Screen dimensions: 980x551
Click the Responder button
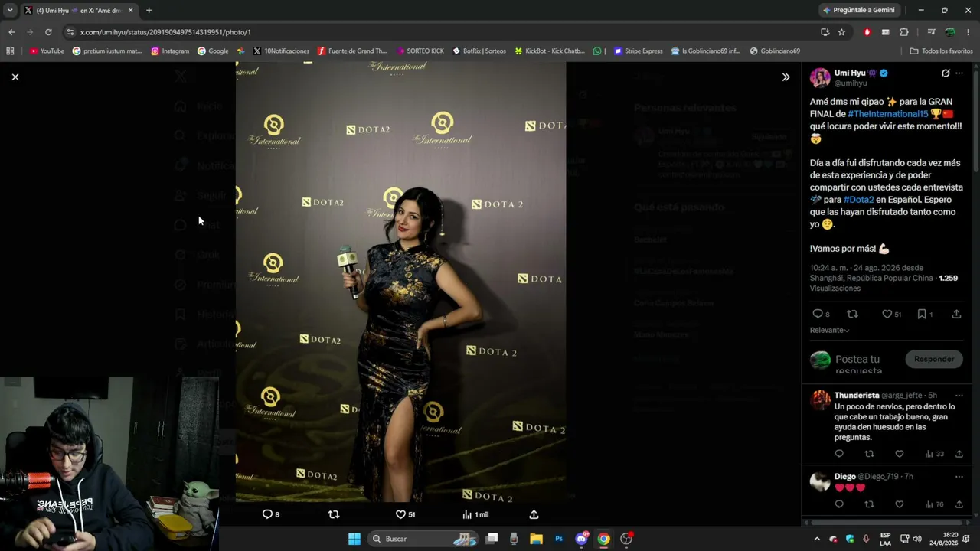[934, 359]
